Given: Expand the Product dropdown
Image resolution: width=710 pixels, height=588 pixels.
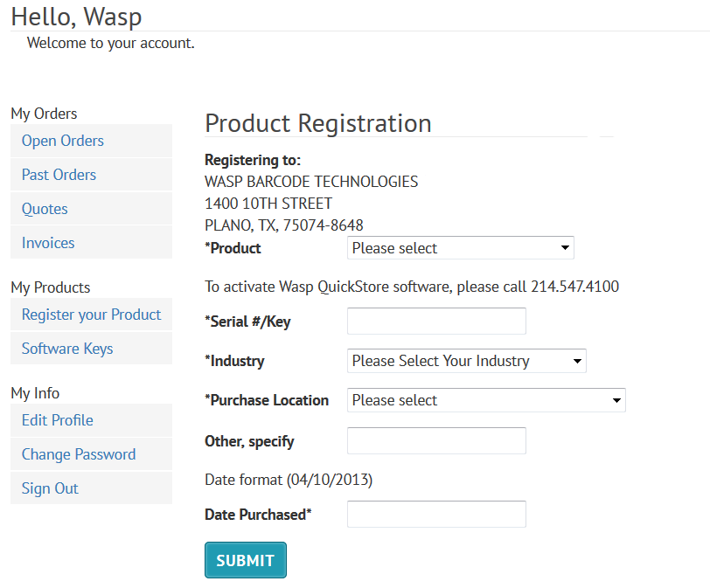Looking at the screenshot, I should coord(461,248).
